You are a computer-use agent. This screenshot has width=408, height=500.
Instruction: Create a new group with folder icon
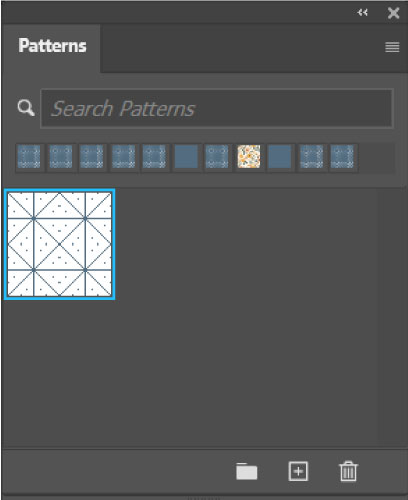[247, 471]
